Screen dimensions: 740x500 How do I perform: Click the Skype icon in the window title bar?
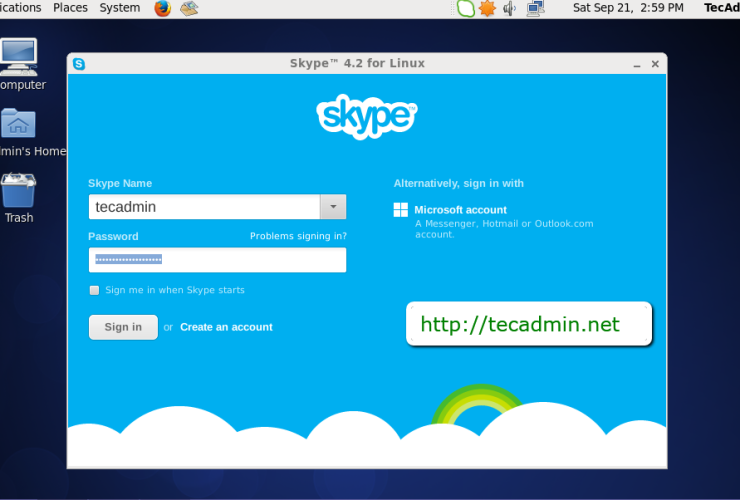79,64
